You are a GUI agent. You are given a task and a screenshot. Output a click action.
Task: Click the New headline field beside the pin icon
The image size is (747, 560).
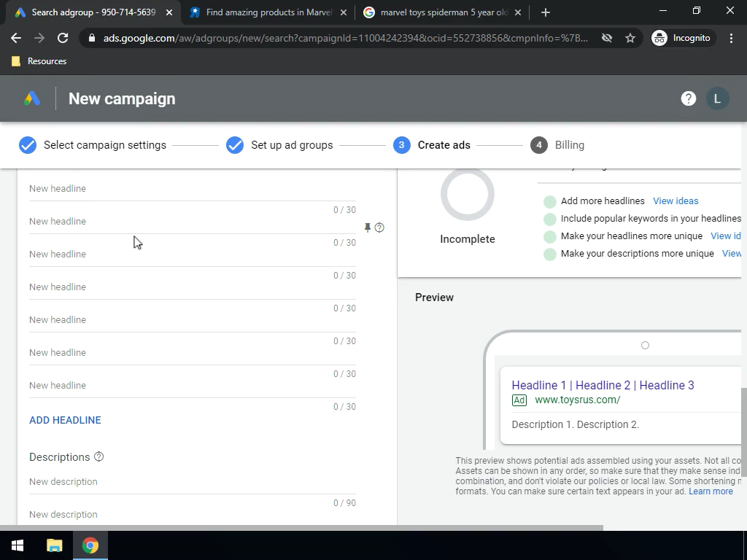[x=193, y=222]
